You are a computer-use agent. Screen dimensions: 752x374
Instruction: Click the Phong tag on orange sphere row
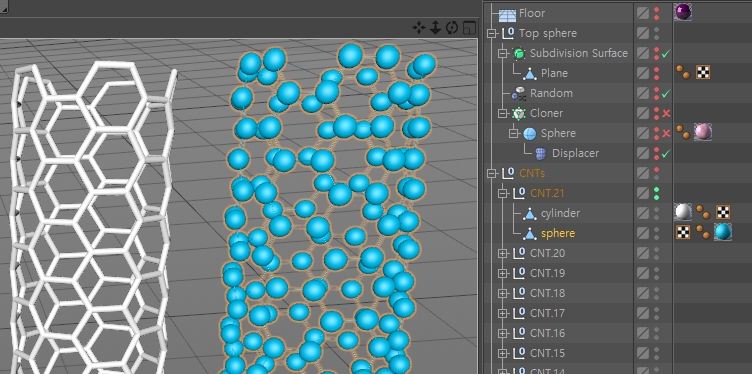[703, 232]
